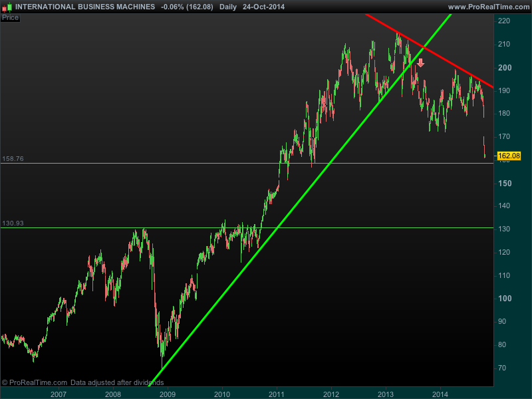The width and height of the screenshot is (532, 399).
Task: Select the 130.93 horizontal level label
Action: (x=13, y=223)
